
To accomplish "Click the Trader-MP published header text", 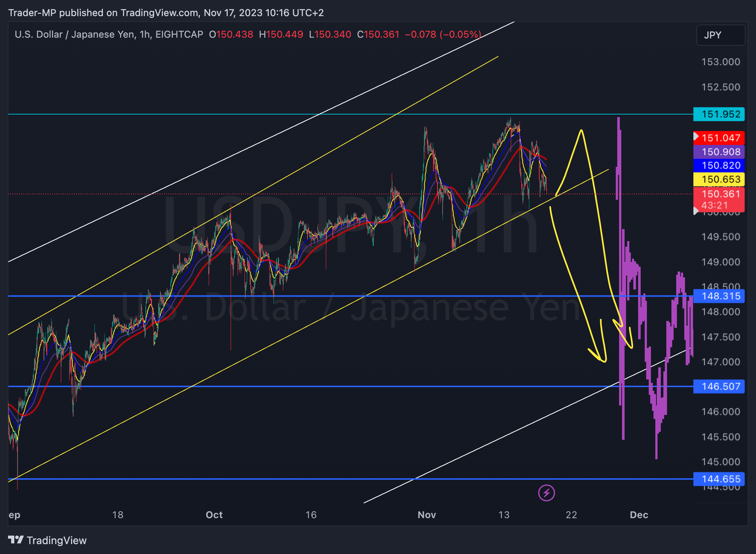I will point(166,13).
